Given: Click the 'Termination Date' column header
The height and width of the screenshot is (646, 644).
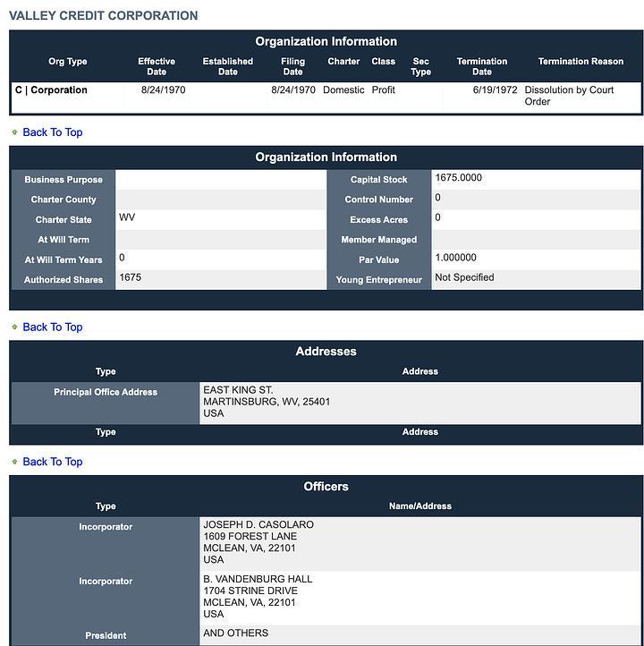Looking at the screenshot, I should [482, 66].
